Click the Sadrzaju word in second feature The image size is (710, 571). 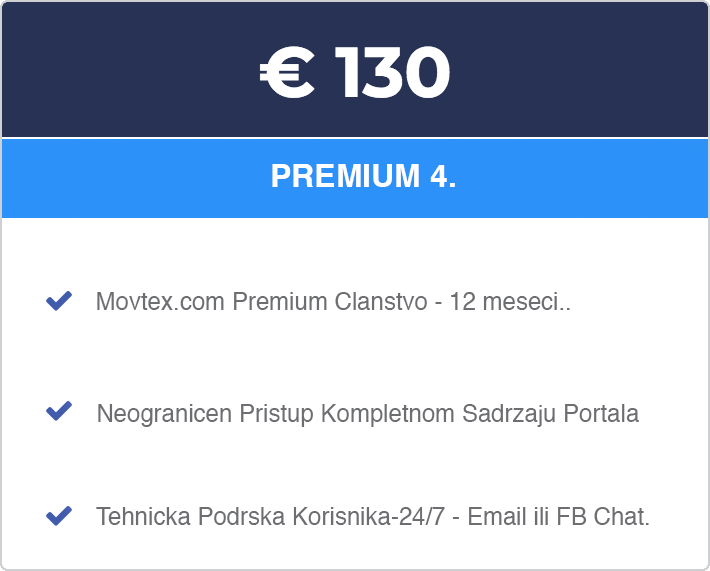pyautogui.click(x=509, y=413)
